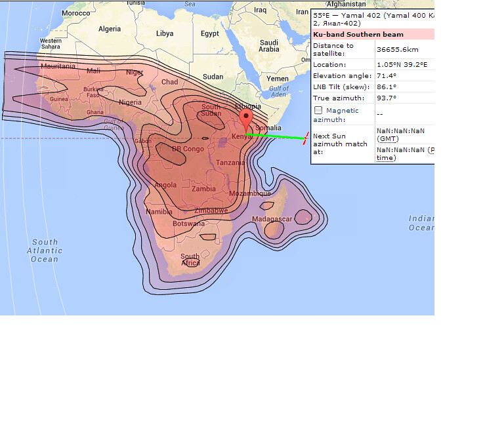Click on Madagascar on the map
The height and width of the screenshot is (438, 504).
pos(272,219)
